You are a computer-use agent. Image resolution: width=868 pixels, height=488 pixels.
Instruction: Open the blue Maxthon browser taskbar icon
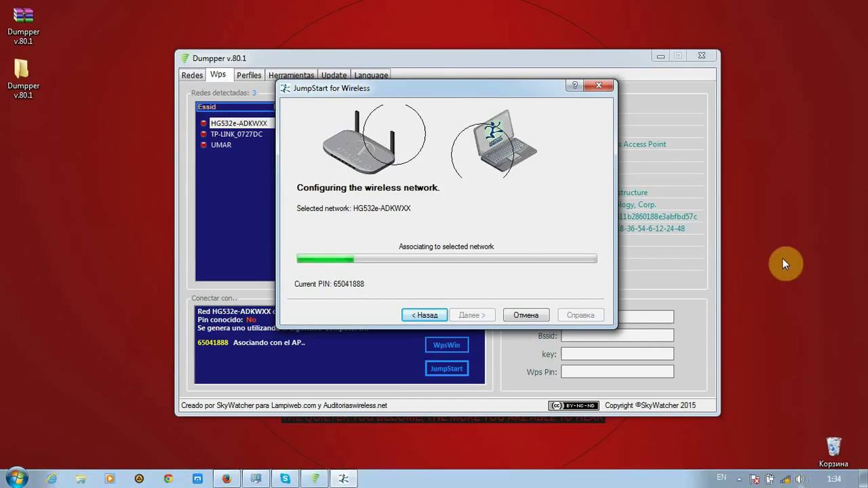197,479
